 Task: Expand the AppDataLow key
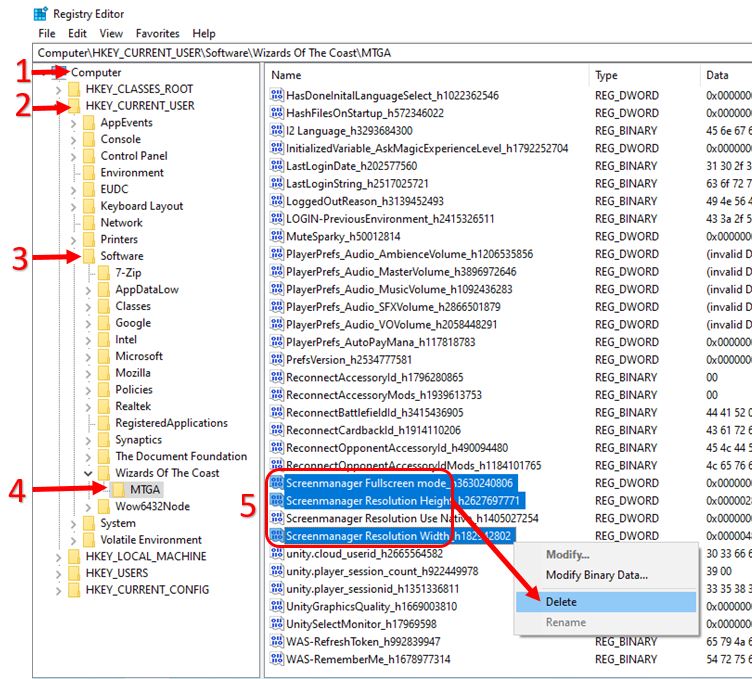(x=88, y=290)
